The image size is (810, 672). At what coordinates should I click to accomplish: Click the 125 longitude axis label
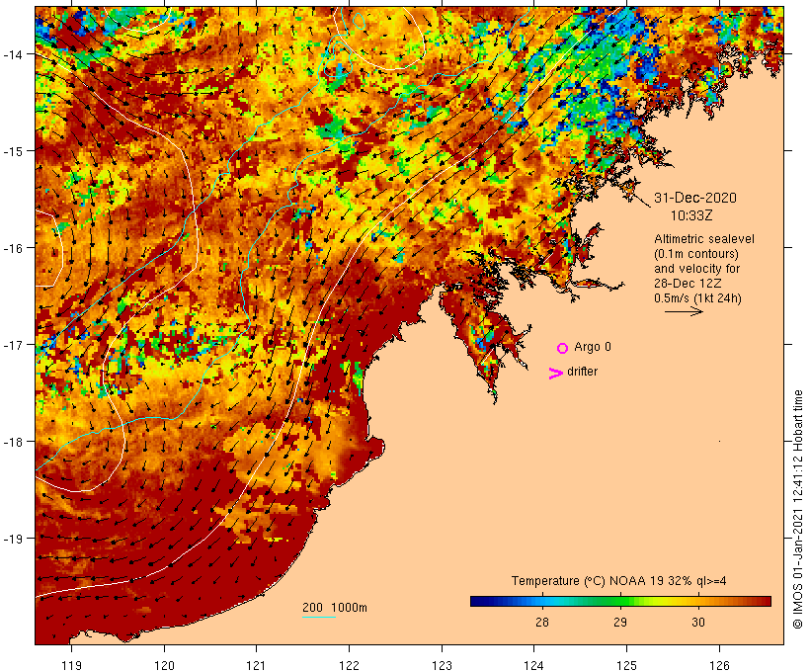626,665
